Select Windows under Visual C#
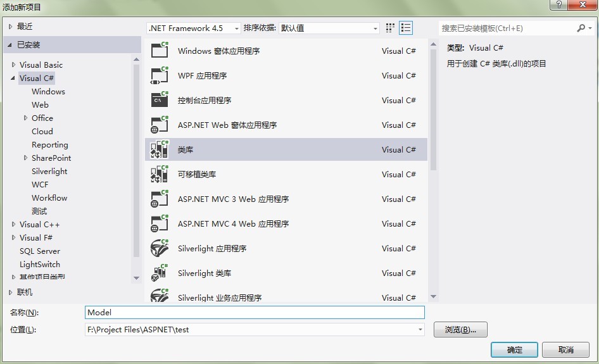This screenshot has width=599, height=364. (x=48, y=92)
